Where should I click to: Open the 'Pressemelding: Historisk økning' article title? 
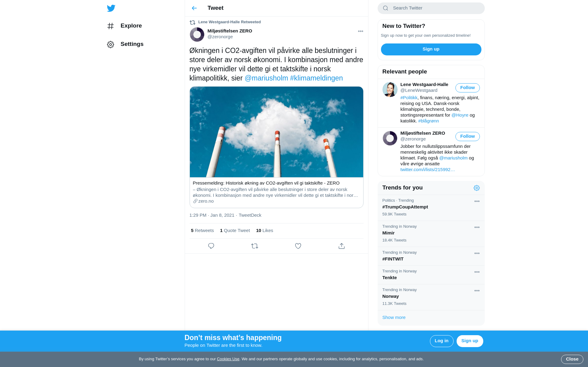(266, 183)
